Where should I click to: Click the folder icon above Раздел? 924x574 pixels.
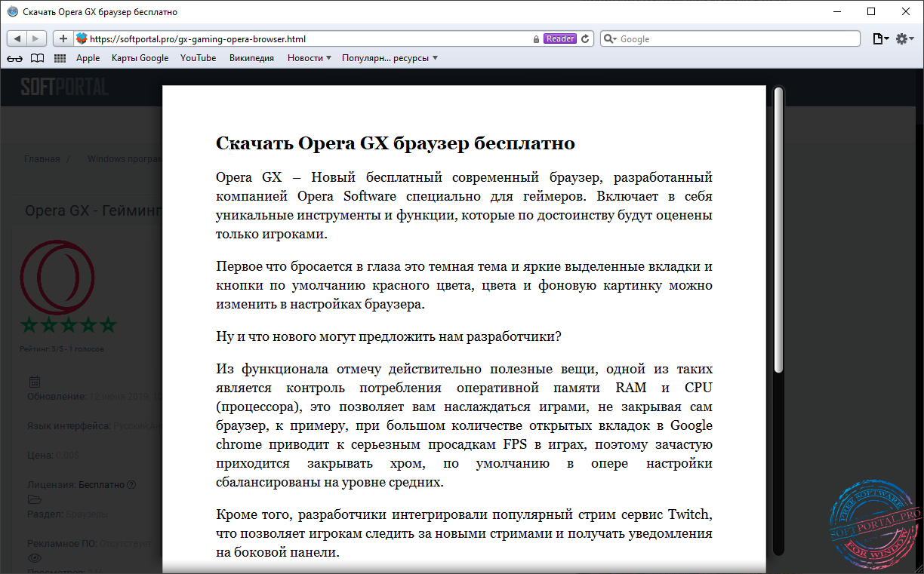[x=34, y=499]
